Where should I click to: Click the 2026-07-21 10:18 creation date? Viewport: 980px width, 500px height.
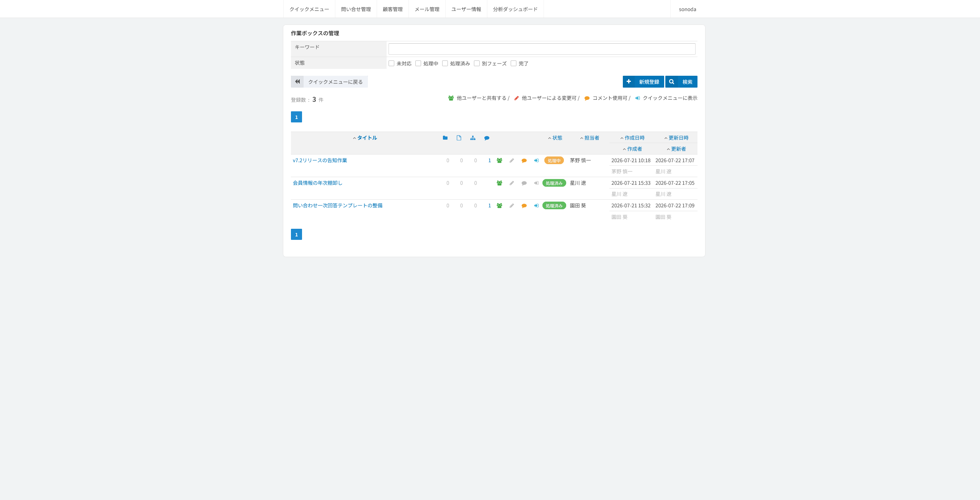coord(631,161)
